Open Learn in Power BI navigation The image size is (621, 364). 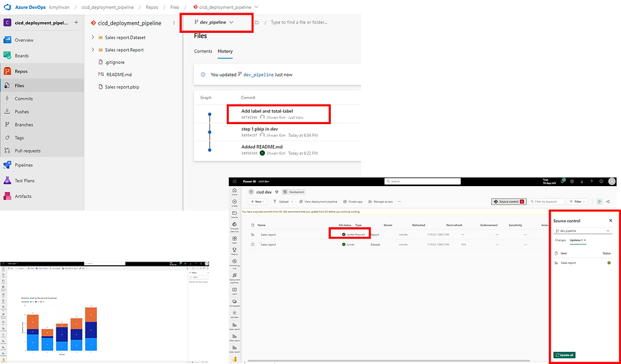tap(234, 292)
